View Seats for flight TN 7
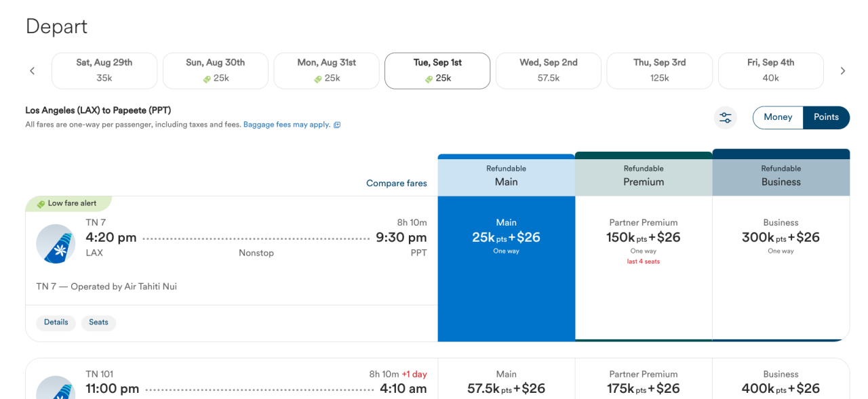This screenshot has height=399, width=868. pos(98,322)
